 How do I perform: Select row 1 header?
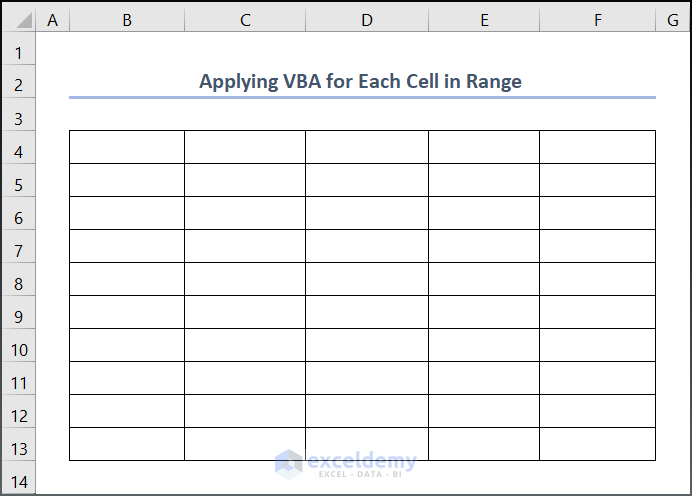pos(18,53)
